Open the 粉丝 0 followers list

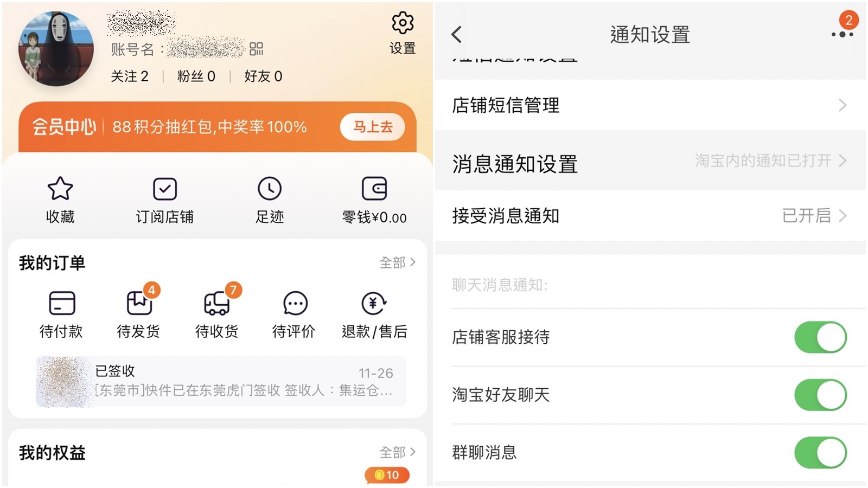tap(196, 76)
